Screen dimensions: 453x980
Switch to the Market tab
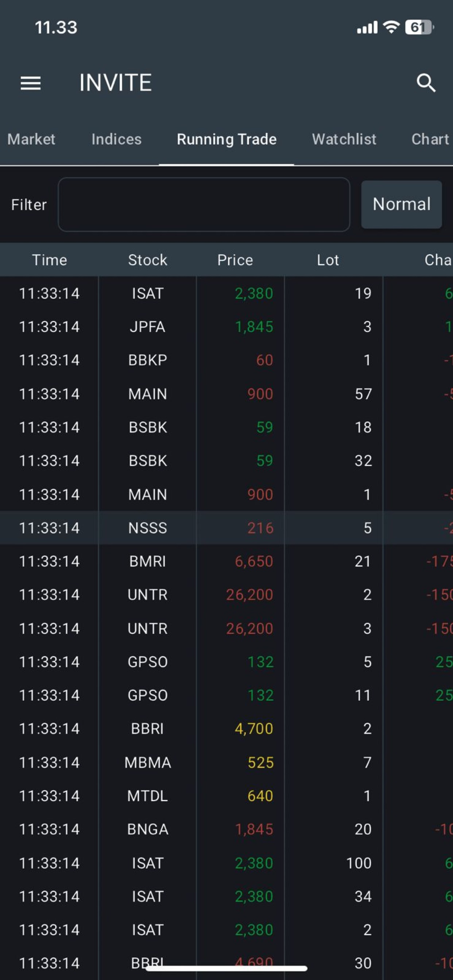tap(31, 139)
